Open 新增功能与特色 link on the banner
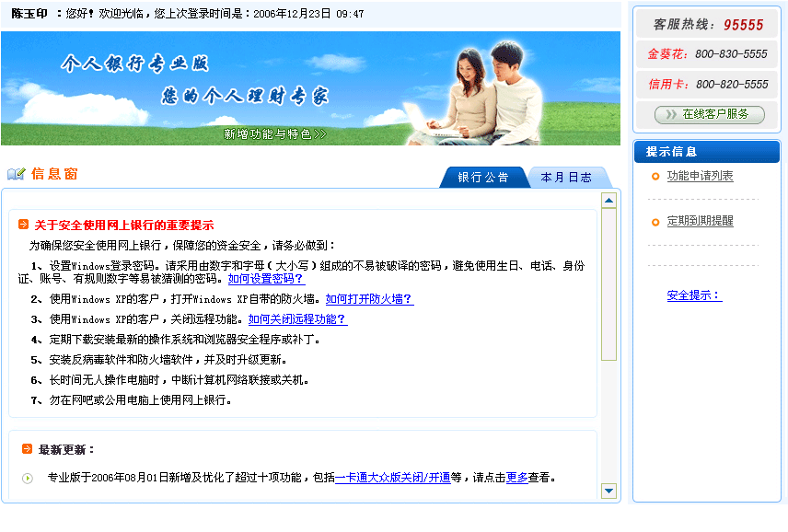 tap(274, 134)
